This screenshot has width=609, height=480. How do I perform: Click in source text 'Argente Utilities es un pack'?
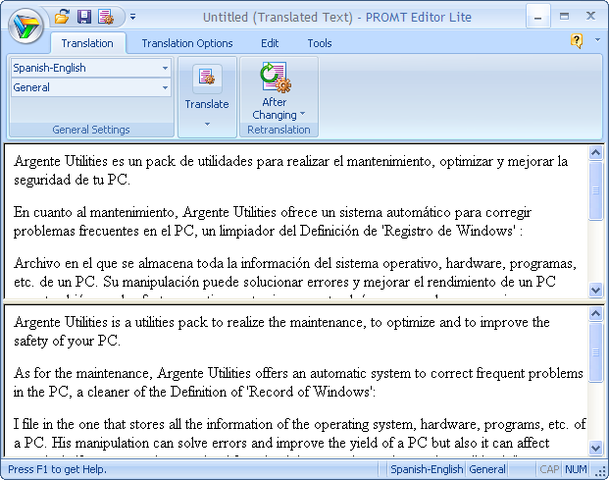[x=95, y=161]
